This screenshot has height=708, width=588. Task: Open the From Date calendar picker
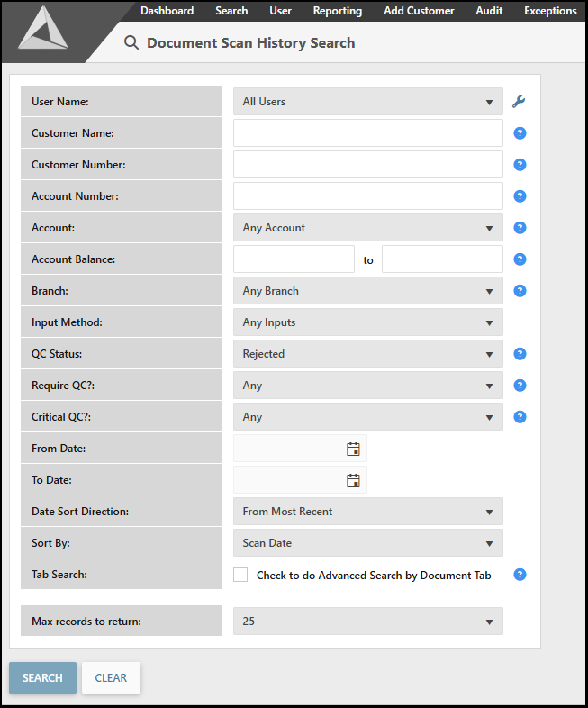[353, 449]
